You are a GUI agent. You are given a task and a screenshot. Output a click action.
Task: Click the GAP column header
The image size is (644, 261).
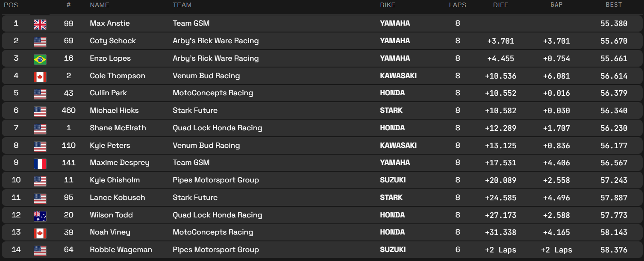coord(556,5)
